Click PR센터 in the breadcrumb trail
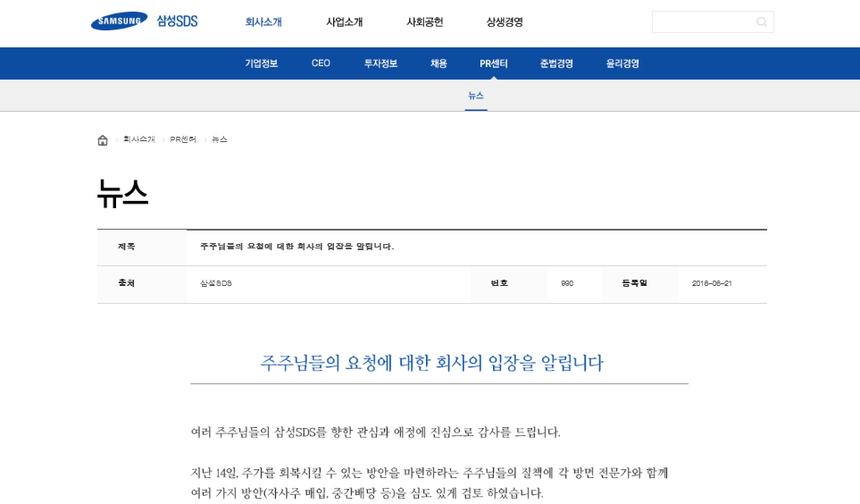The width and height of the screenshot is (860, 504). [x=183, y=140]
